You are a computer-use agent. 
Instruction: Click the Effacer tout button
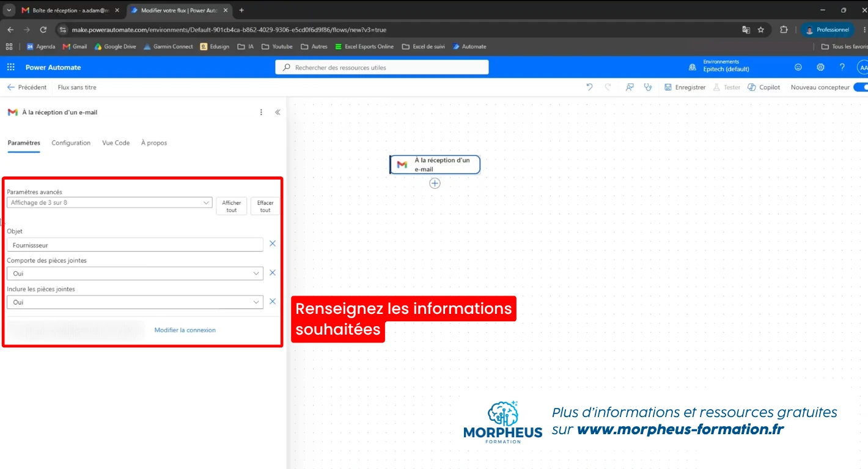tap(265, 206)
